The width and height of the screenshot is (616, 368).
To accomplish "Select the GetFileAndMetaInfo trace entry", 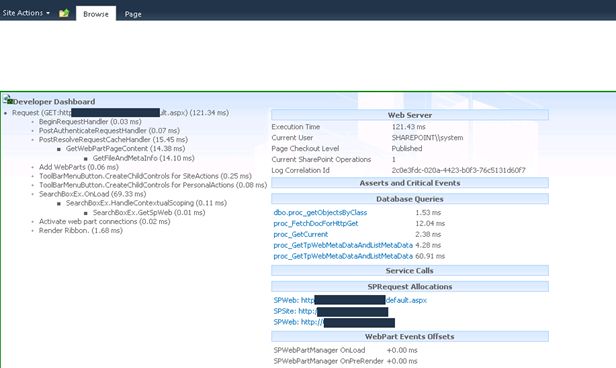I will click(143, 158).
